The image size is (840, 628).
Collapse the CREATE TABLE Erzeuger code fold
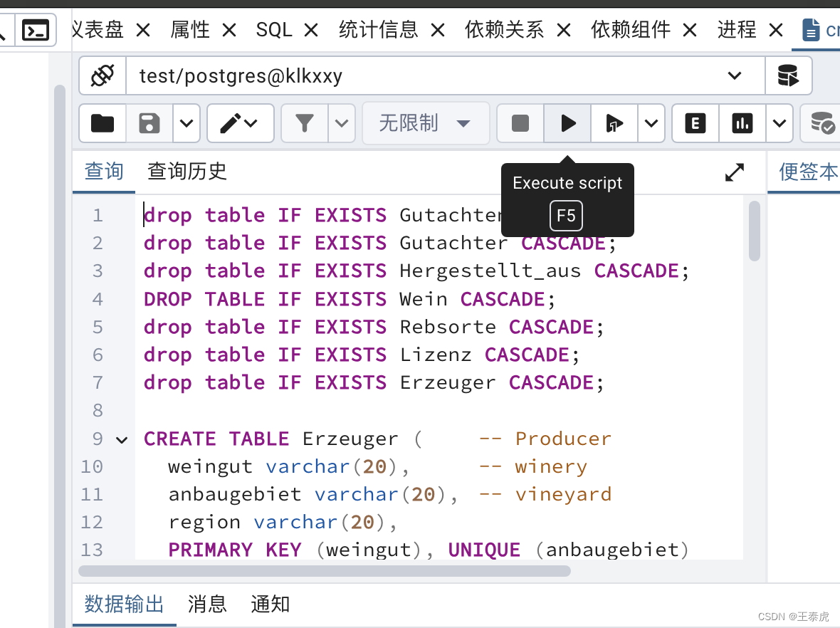pos(121,439)
